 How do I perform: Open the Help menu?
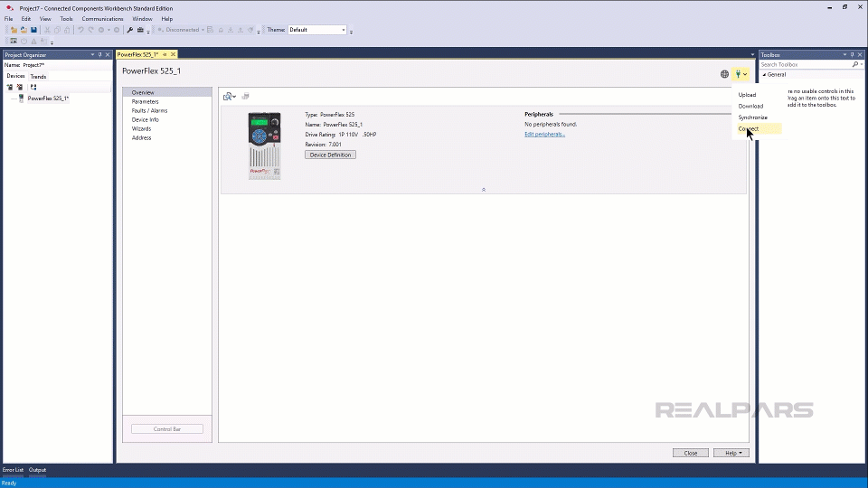167,19
